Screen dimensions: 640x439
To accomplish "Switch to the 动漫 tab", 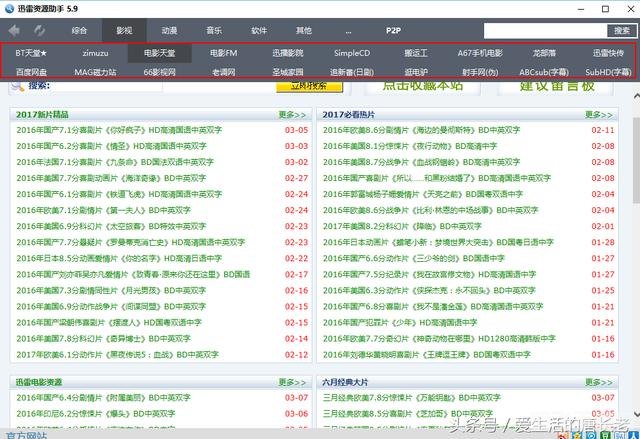I will (x=169, y=30).
